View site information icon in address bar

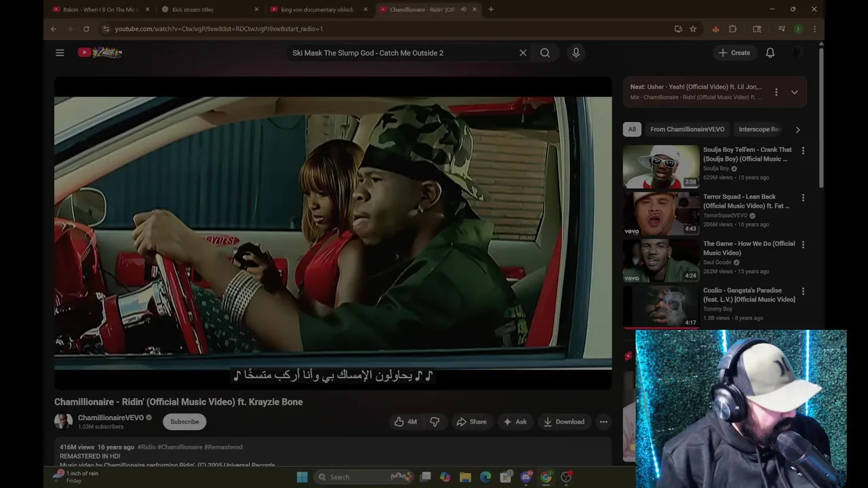click(x=105, y=29)
